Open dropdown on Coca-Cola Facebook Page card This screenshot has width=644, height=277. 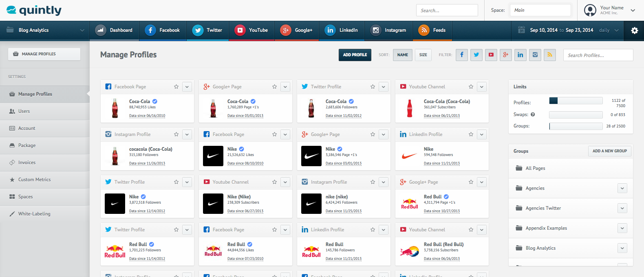click(187, 87)
